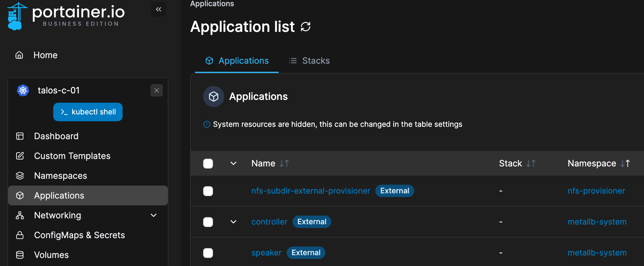This screenshot has width=644, height=266.
Task: Sort the table by Name
Action: 270,163
